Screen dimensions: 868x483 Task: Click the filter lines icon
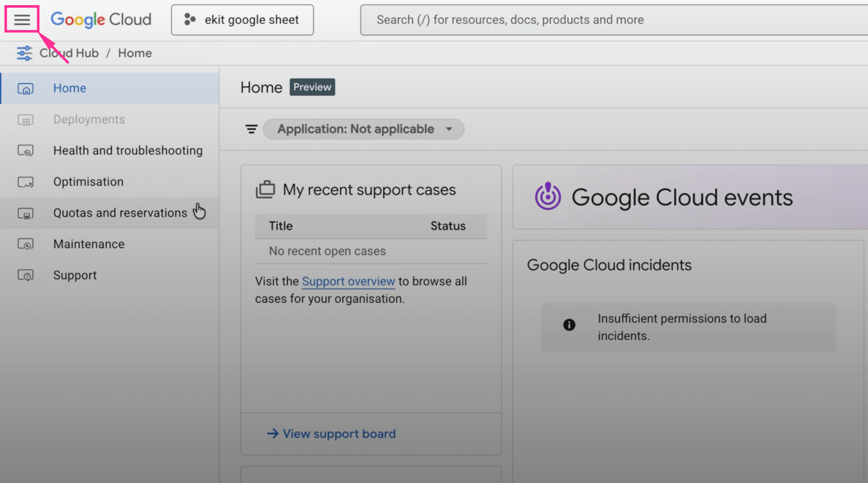251,129
